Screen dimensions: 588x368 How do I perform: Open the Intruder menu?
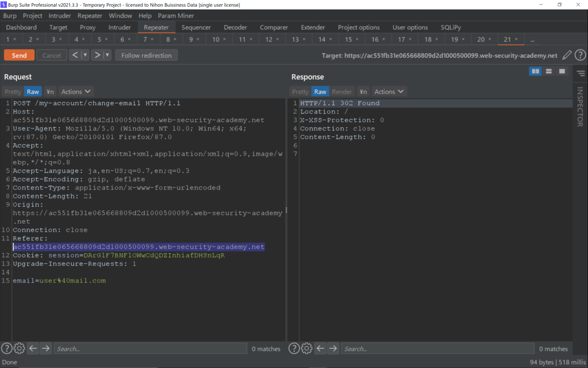pos(60,16)
